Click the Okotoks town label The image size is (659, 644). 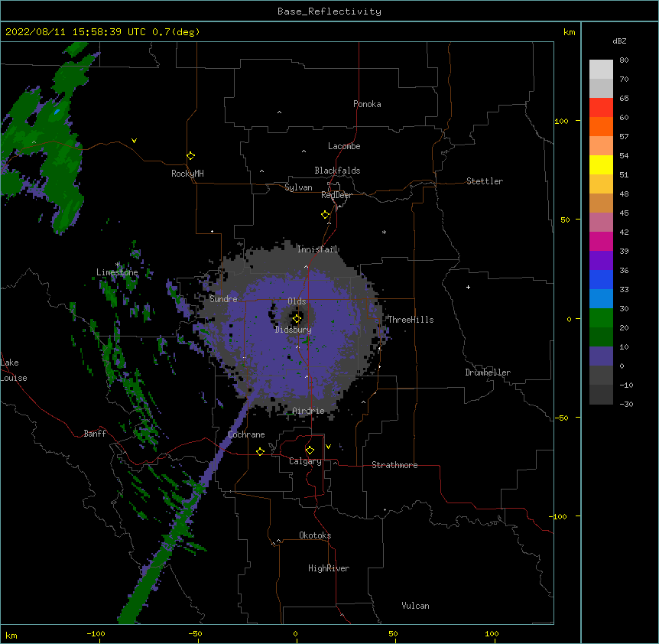pos(315,535)
